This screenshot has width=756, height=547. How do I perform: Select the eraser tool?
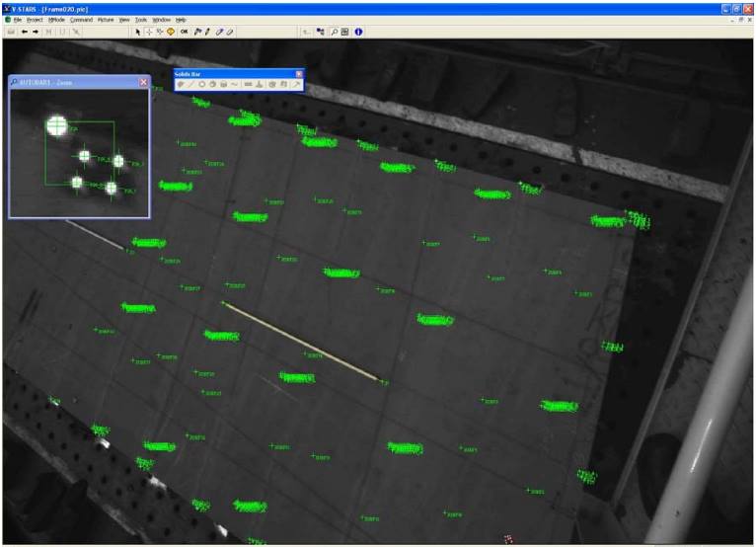click(230, 32)
